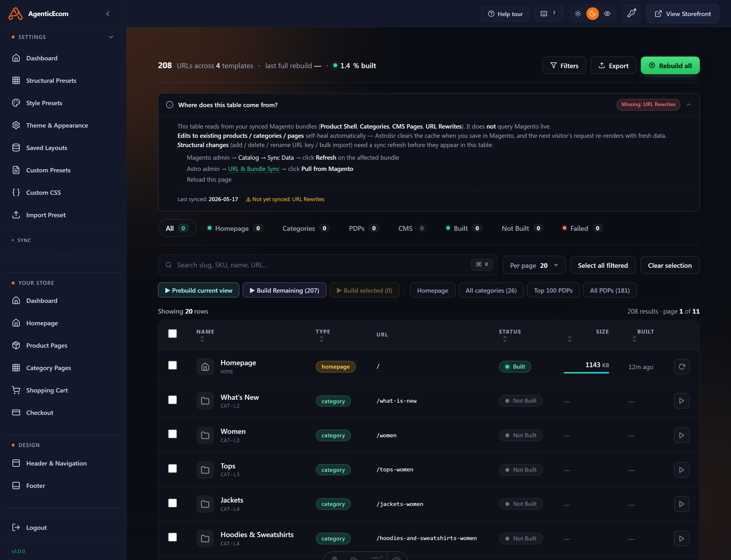Open Footer in sidebar
The width and height of the screenshot is (731, 560).
pos(63,486)
